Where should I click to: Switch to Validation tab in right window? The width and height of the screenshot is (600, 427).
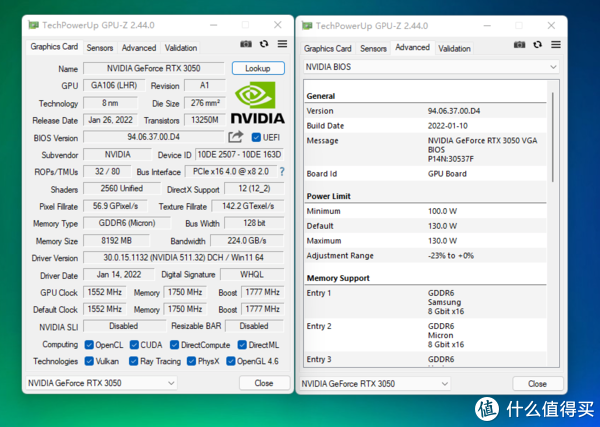[454, 49]
